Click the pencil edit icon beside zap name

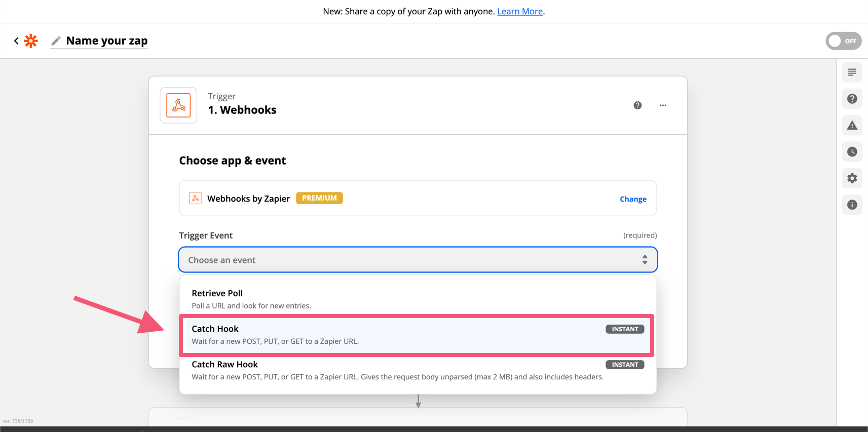click(56, 41)
